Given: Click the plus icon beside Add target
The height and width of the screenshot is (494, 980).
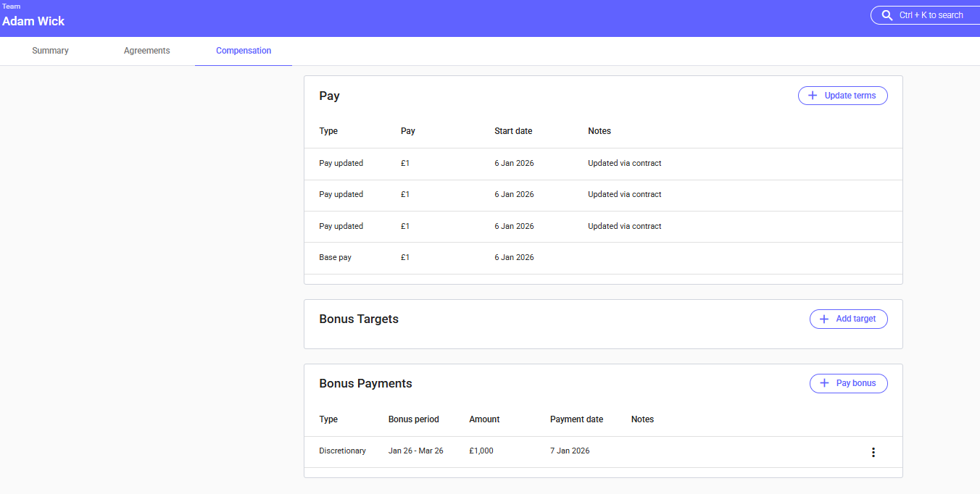Looking at the screenshot, I should coord(824,319).
